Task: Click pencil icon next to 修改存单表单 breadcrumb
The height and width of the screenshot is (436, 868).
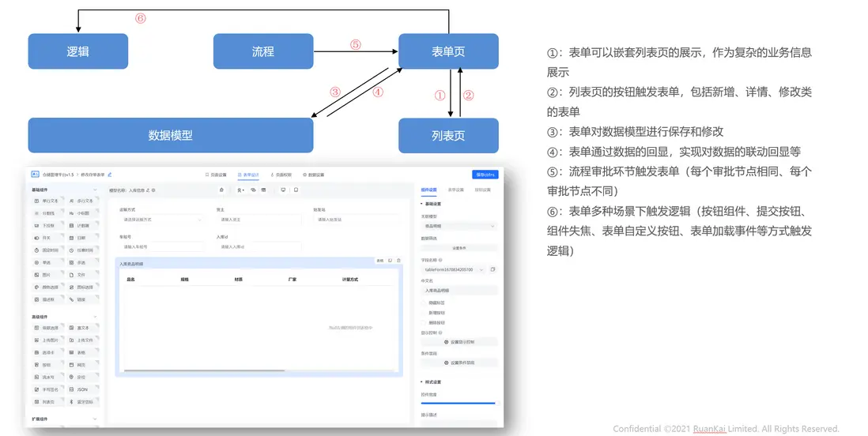Action: [x=110, y=175]
